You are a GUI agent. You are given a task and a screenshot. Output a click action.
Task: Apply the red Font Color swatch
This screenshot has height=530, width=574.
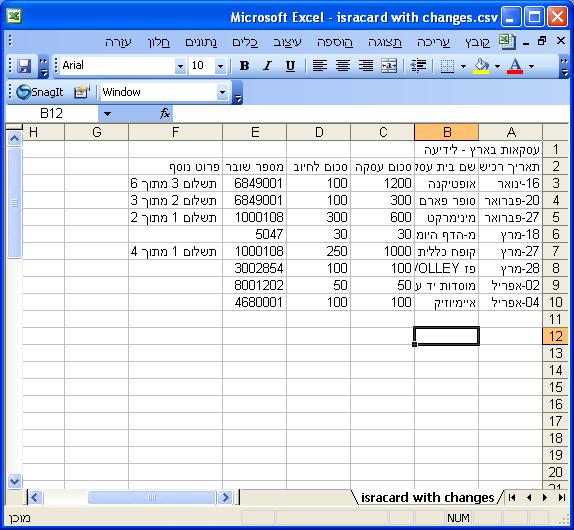(515, 66)
